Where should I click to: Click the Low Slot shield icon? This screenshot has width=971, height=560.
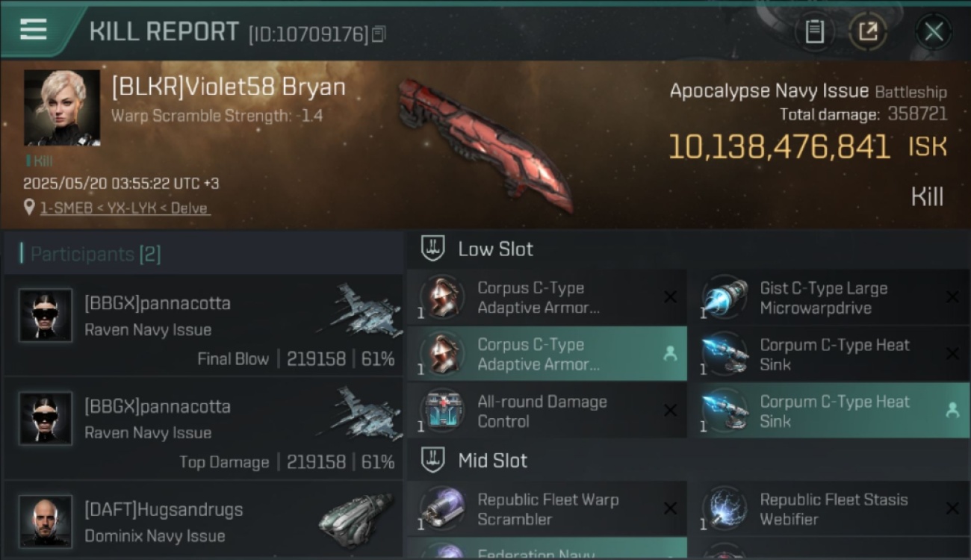click(x=433, y=249)
